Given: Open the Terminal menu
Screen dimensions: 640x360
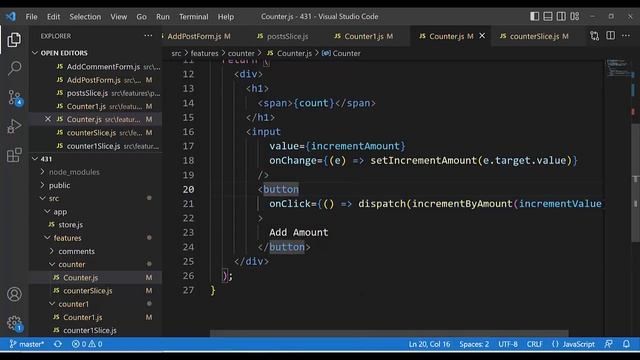Looking at the screenshot, I should click(193, 17).
